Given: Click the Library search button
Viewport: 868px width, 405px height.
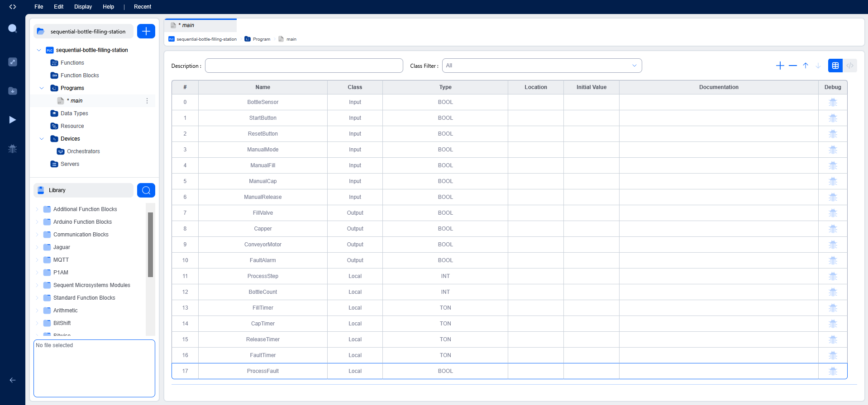Looking at the screenshot, I should (146, 190).
